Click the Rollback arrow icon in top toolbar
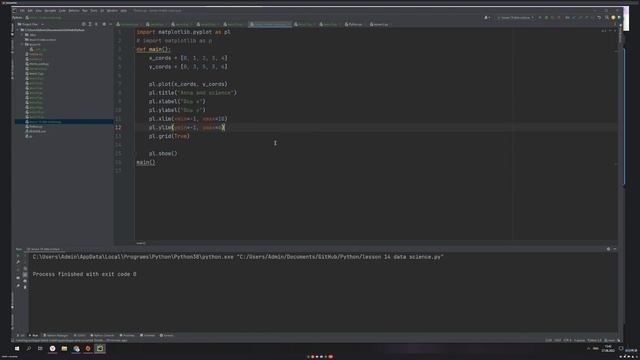 [x=599, y=18]
